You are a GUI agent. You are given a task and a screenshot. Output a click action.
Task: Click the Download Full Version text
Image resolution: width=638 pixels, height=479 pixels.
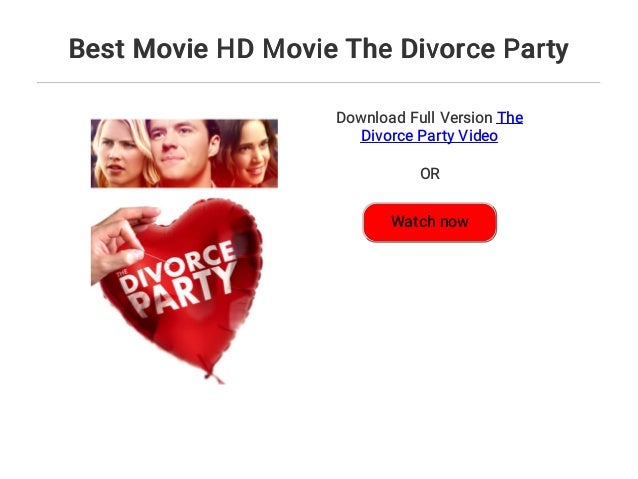tap(414, 118)
